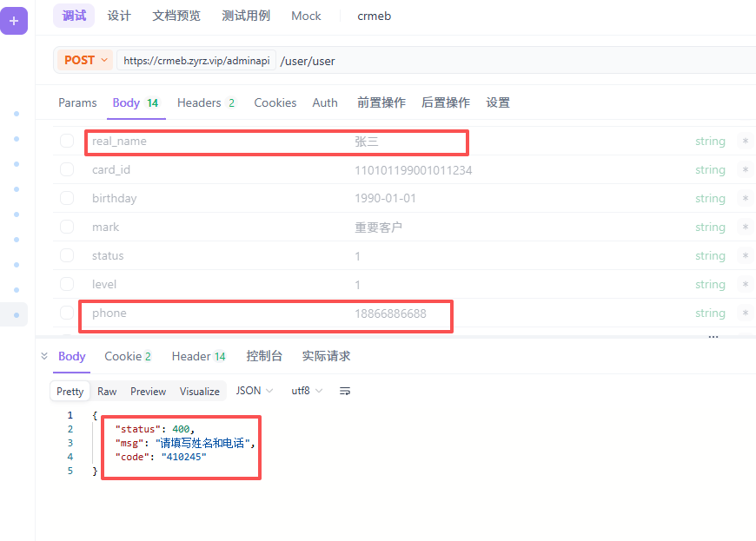Change type string for mark

710,227
